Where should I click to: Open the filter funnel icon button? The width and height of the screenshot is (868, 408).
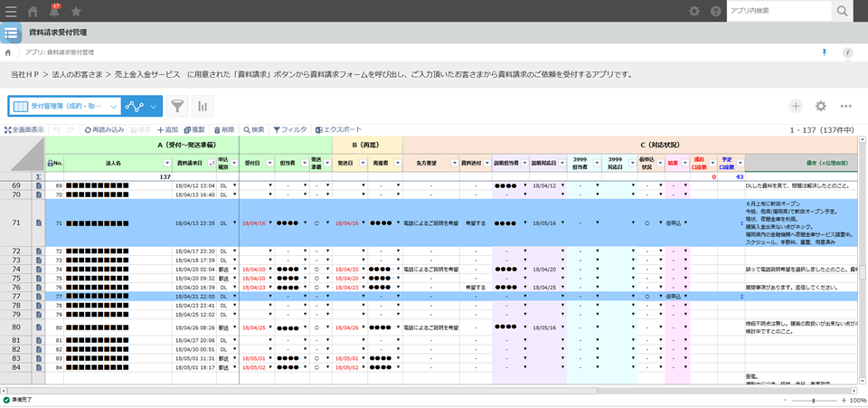click(177, 107)
